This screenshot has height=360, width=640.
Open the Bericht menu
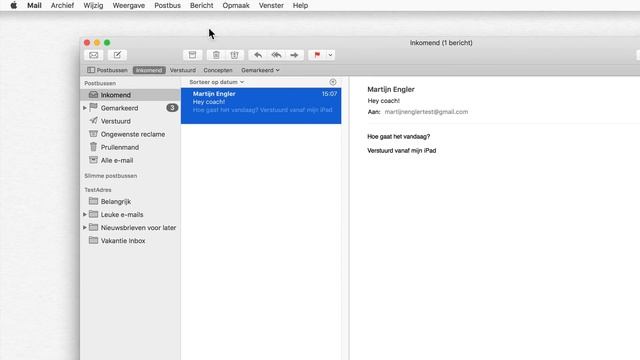tap(202, 5)
